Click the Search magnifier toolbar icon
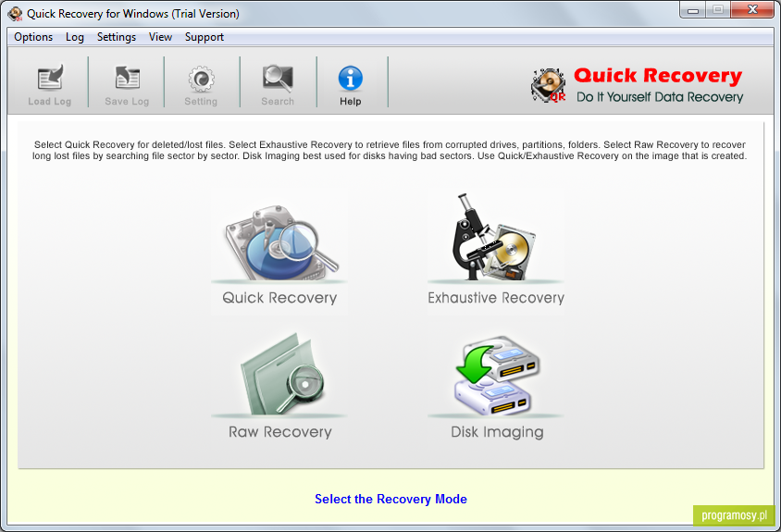 (278, 79)
